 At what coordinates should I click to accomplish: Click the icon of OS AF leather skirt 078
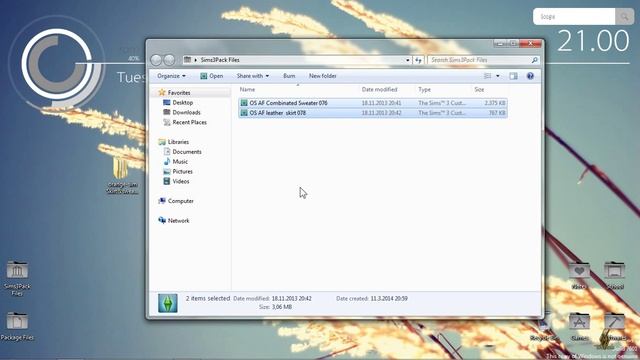[x=244, y=113]
